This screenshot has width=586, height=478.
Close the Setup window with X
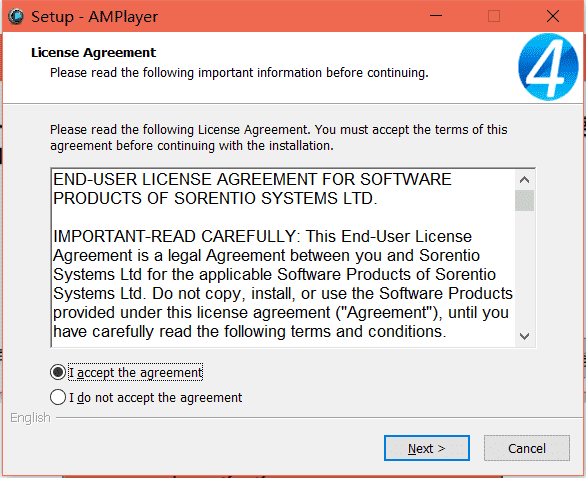point(552,16)
